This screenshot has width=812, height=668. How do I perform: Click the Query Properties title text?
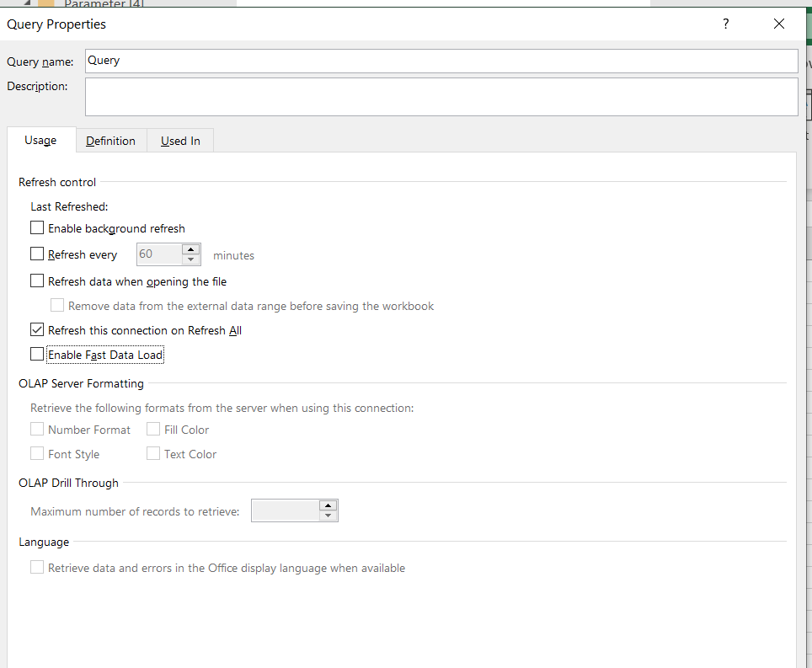(x=56, y=24)
